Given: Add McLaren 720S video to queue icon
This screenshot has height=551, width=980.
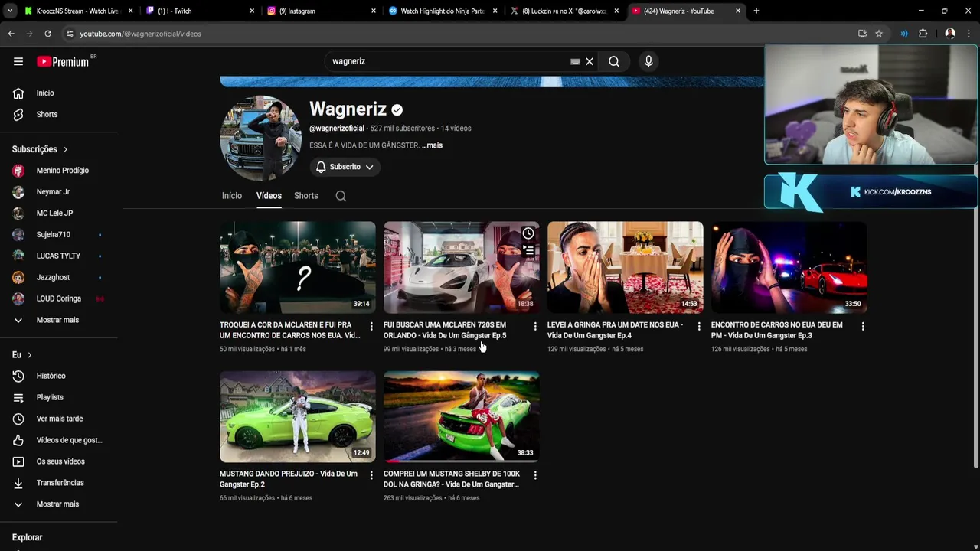Looking at the screenshot, I should [528, 250].
